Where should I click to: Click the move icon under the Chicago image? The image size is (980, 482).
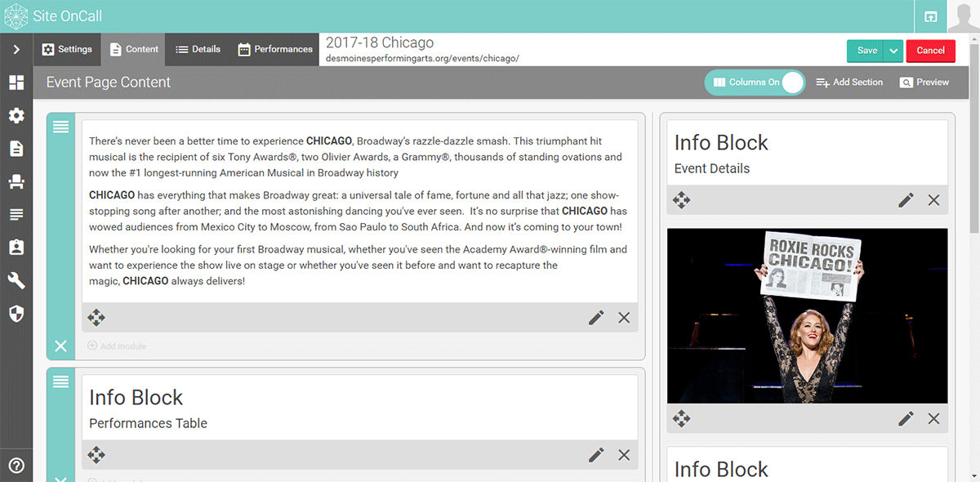coord(681,419)
